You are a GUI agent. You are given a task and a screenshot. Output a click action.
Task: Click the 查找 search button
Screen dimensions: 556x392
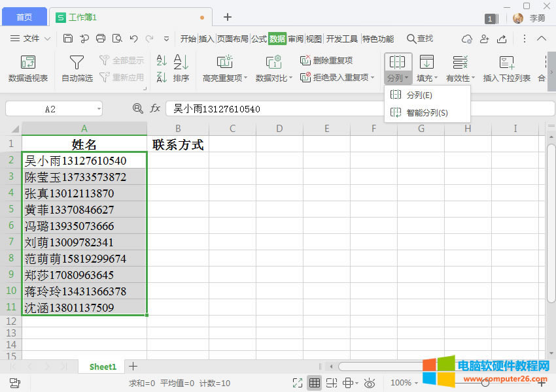click(420, 39)
